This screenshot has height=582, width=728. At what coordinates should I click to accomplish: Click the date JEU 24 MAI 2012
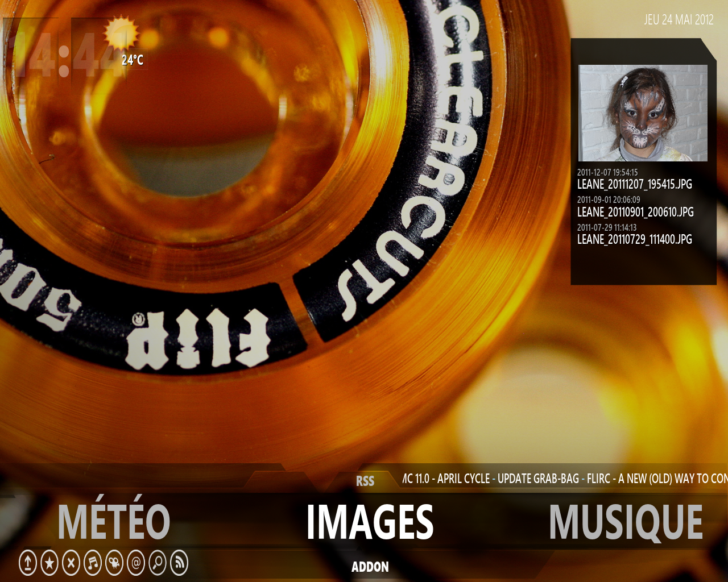coord(679,20)
